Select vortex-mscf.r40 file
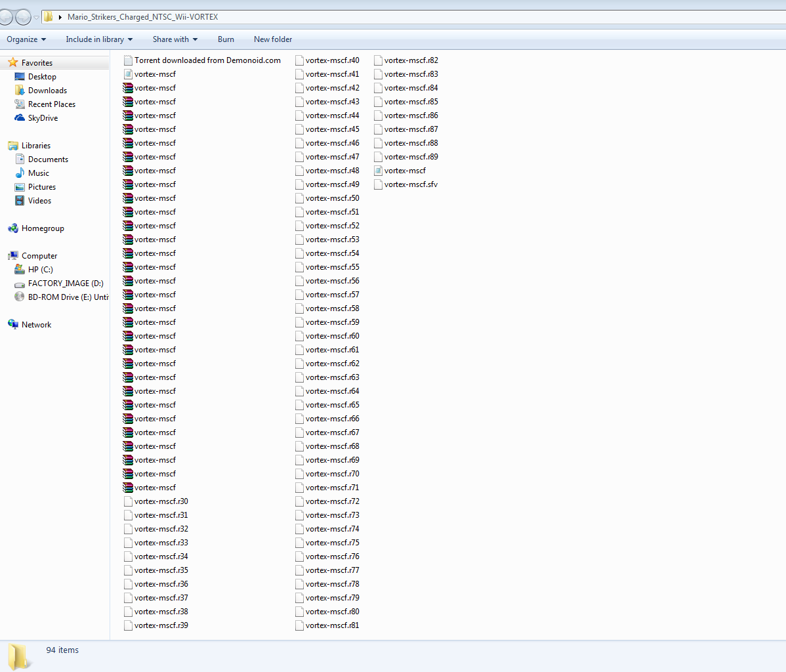786x672 pixels. tap(332, 60)
